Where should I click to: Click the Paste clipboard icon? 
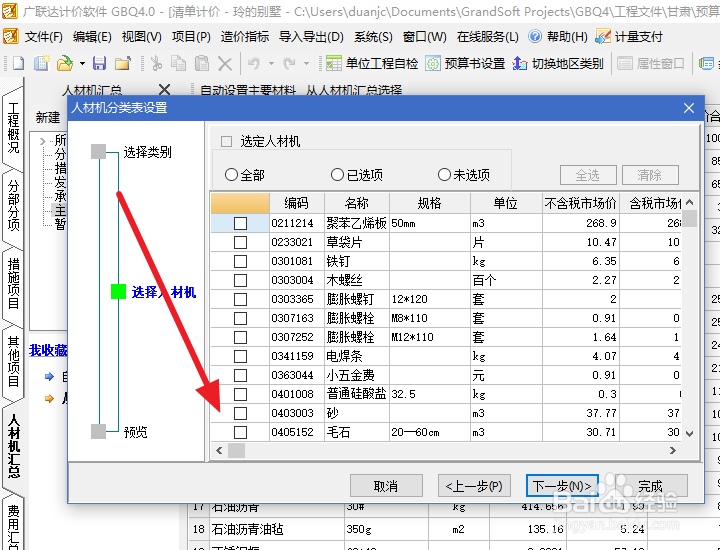coord(202,63)
